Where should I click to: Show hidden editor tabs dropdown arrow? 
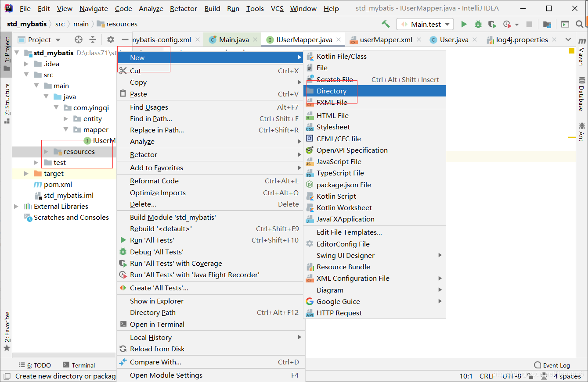[x=568, y=39]
